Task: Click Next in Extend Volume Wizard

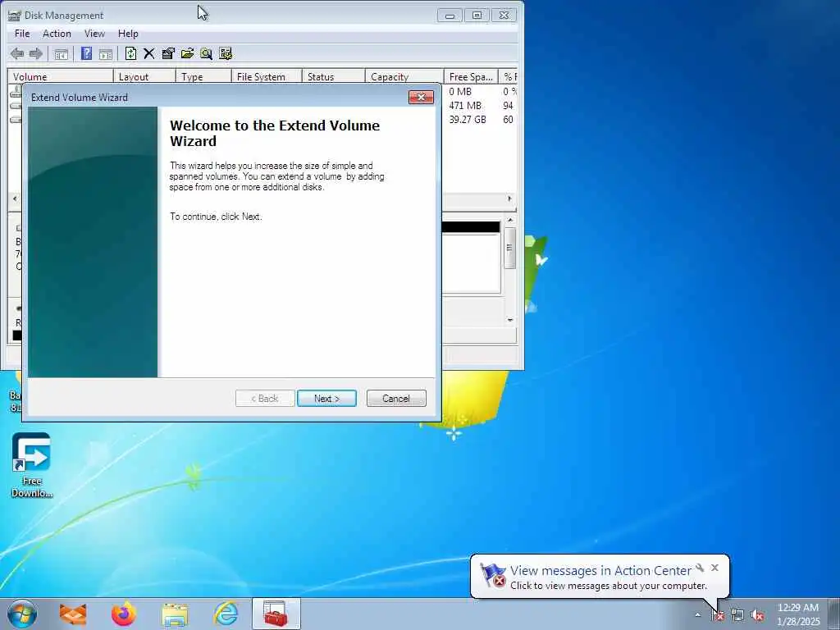Action: tap(326, 399)
